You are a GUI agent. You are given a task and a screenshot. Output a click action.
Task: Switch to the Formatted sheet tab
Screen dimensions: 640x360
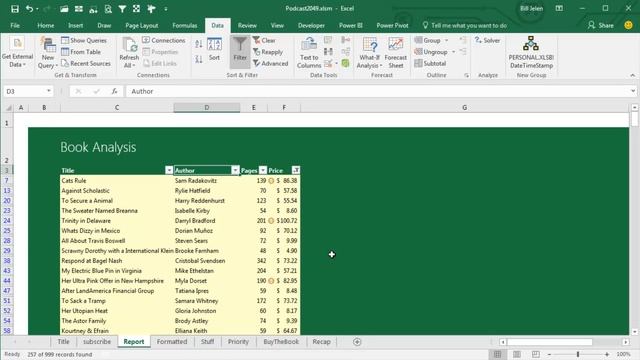[172, 342]
